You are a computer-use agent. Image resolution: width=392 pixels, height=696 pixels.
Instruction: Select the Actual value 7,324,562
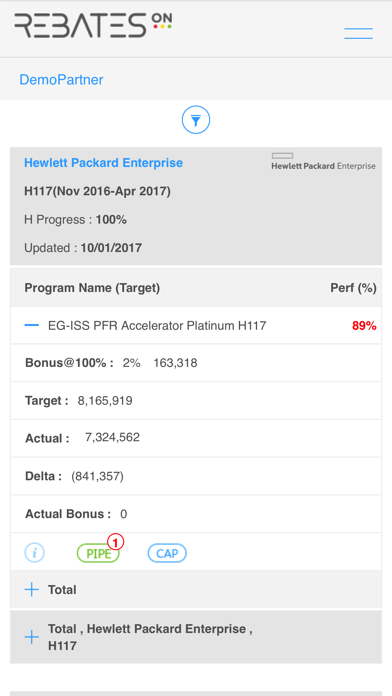112,438
